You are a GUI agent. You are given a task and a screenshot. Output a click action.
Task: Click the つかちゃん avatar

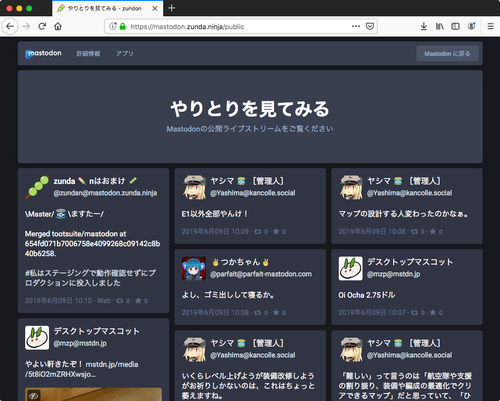[x=194, y=269]
